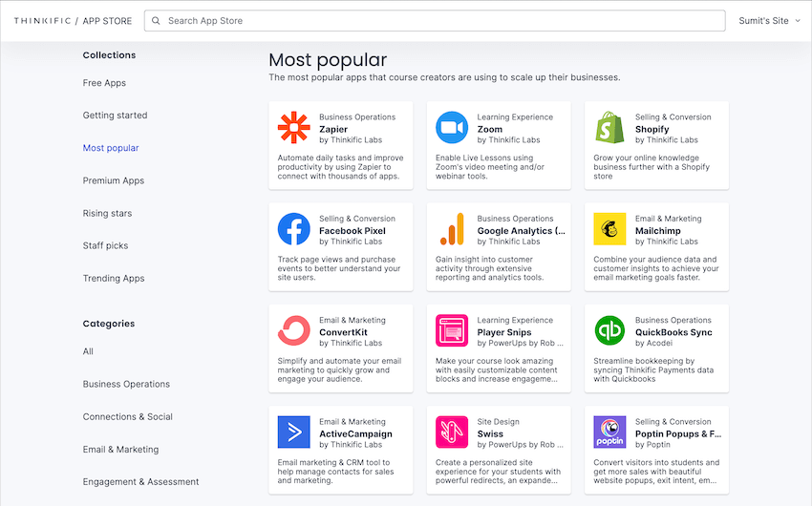Click the 'Site Design' label on Swiss card
This screenshot has width=812, height=506.
pyautogui.click(x=498, y=422)
